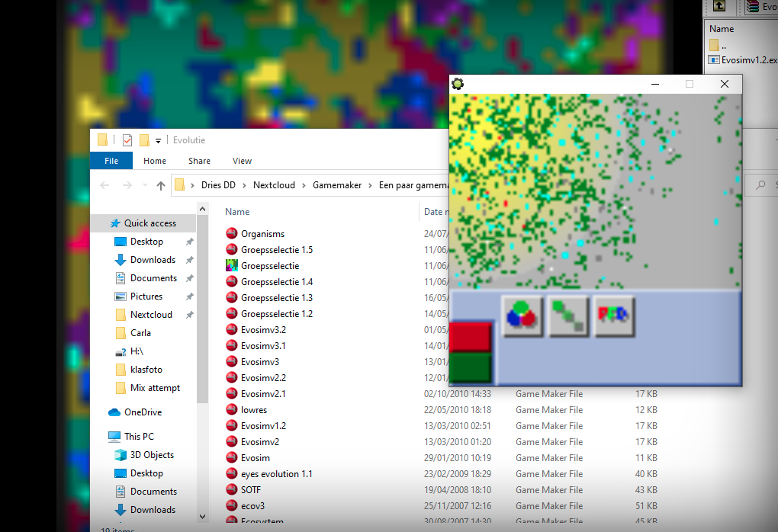Screen dimensions: 778x532
Task: Open the klasfoto folder in Quick access
Action: (146, 370)
